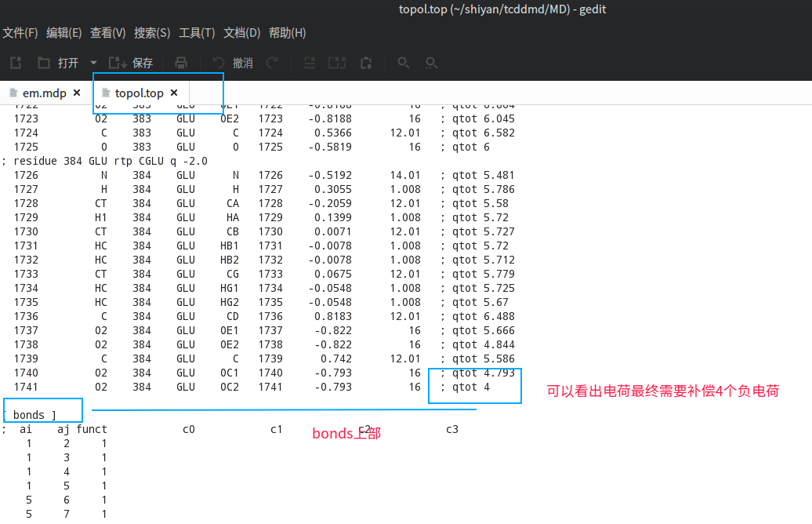Expand the recent files dropdown arrow
Image resolution: width=812 pixels, height=524 pixels.
[x=93, y=63]
